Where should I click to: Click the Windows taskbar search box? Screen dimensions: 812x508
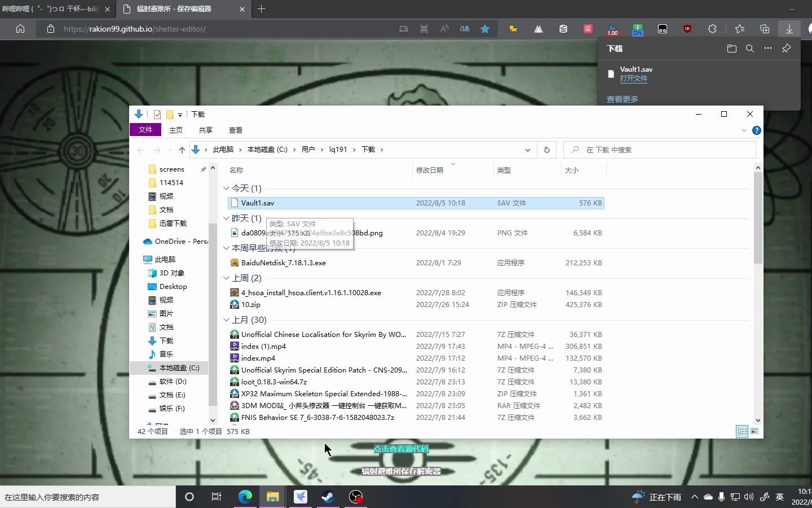[x=87, y=497]
